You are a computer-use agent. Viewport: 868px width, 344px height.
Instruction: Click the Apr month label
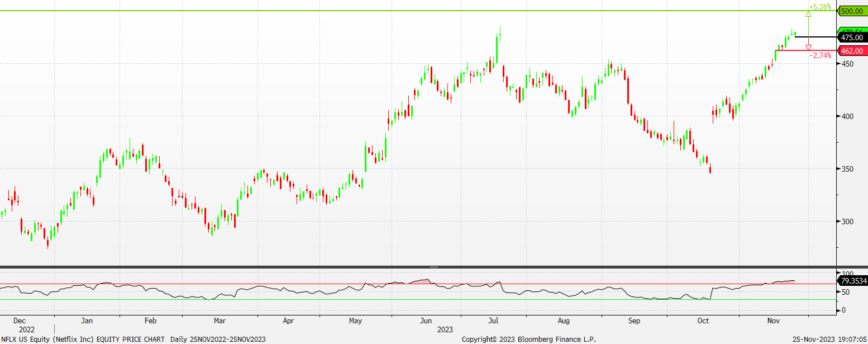pos(288,321)
